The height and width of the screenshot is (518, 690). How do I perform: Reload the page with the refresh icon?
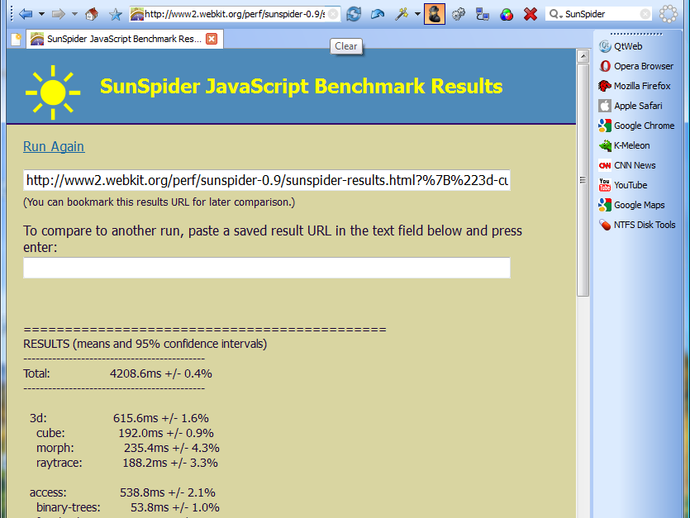354,14
